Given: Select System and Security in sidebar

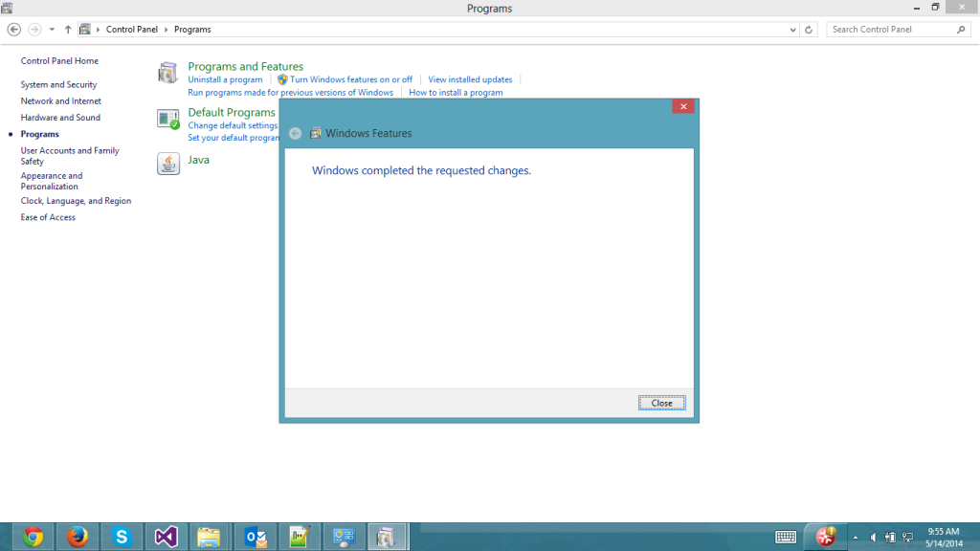Looking at the screenshot, I should point(58,85).
